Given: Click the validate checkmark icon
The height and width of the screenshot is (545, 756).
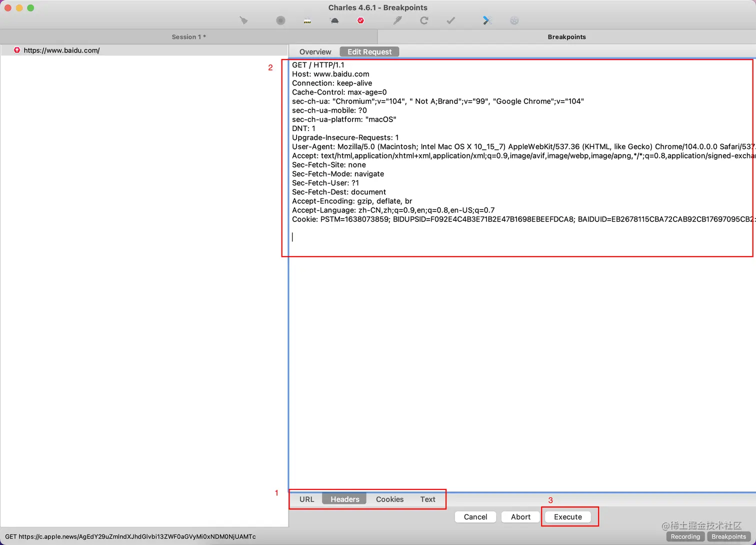Looking at the screenshot, I should pyautogui.click(x=451, y=20).
